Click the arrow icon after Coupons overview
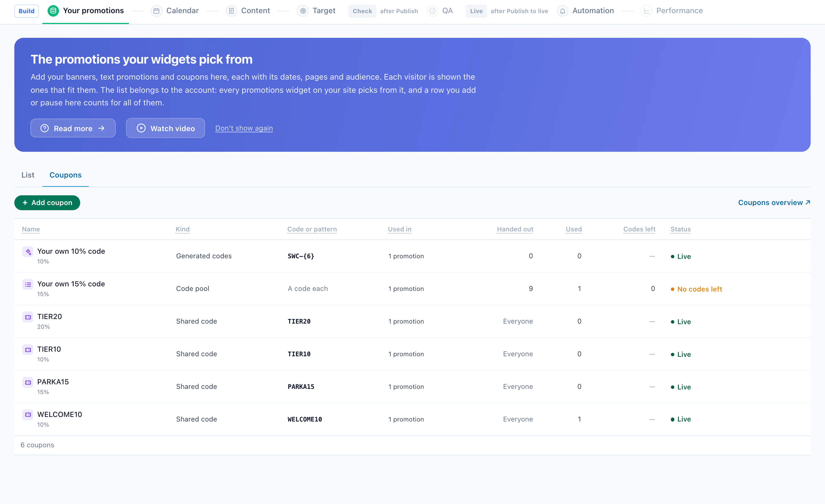The width and height of the screenshot is (825, 504). click(x=808, y=202)
